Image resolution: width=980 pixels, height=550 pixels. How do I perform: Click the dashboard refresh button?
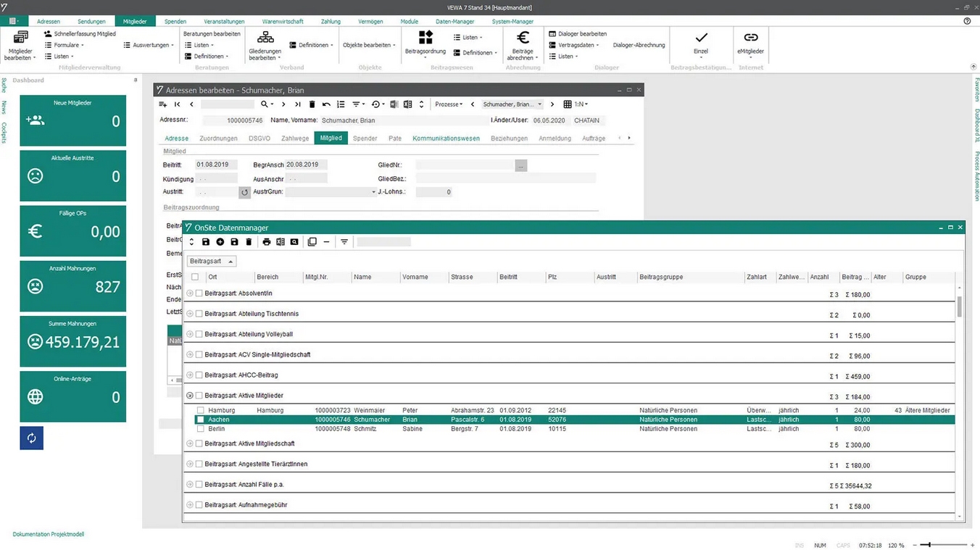tap(31, 438)
